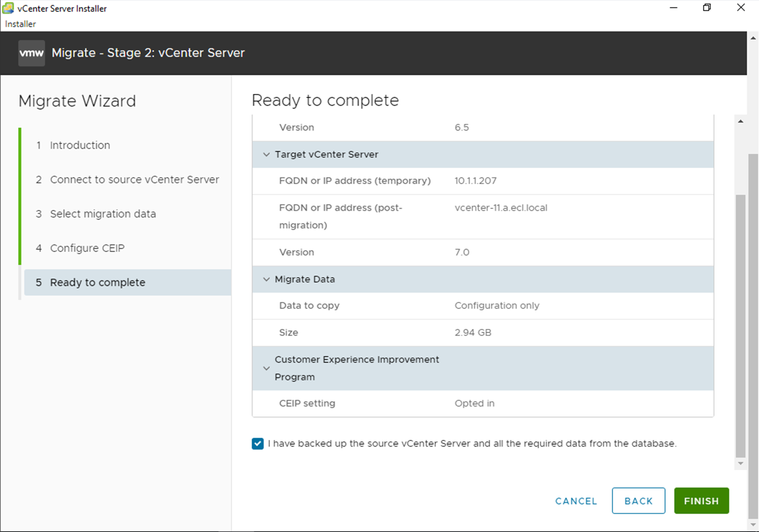The height and width of the screenshot is (532, 759).
Task: Click the CANCEL link
Action: click(x=576, y=501)
